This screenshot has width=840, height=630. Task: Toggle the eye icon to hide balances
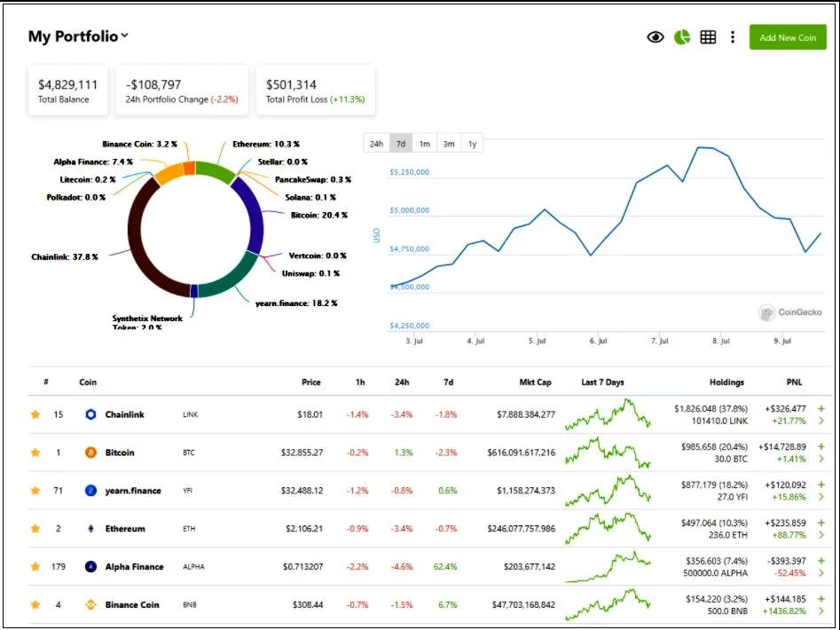point(656,37)
